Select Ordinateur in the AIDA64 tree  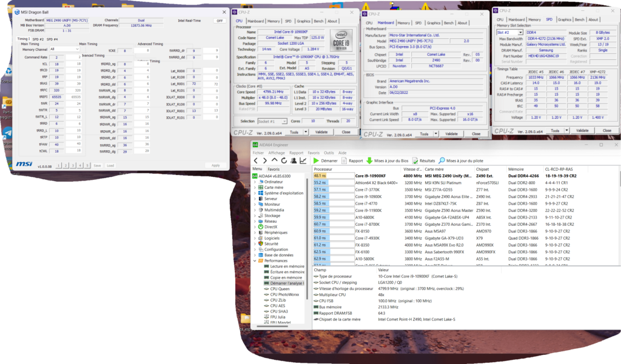coord(274,182)
